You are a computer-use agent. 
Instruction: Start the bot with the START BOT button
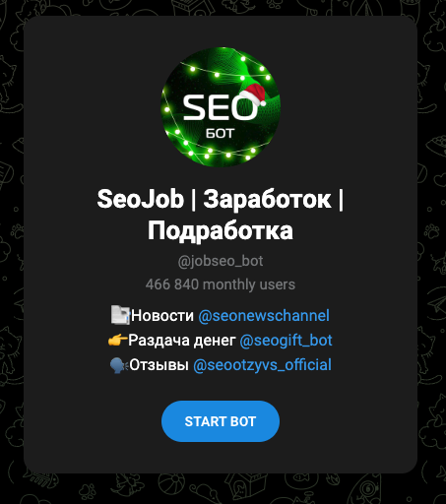point(221,421)
